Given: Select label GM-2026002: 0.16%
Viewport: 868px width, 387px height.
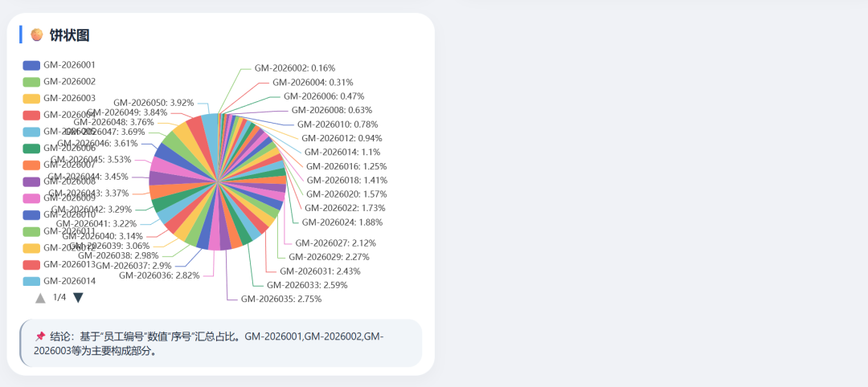Looking at the screenshot, I should pyautogui.click(x=295, y=68).
